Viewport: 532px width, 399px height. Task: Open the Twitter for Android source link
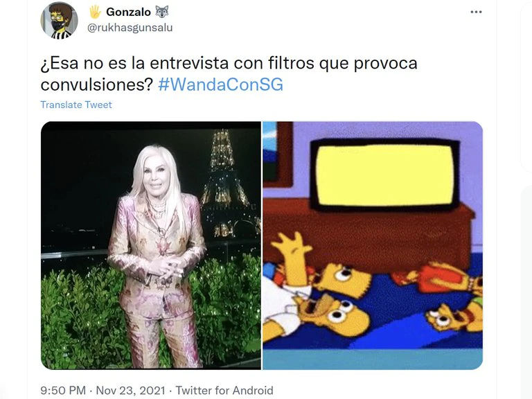[224, 391]
